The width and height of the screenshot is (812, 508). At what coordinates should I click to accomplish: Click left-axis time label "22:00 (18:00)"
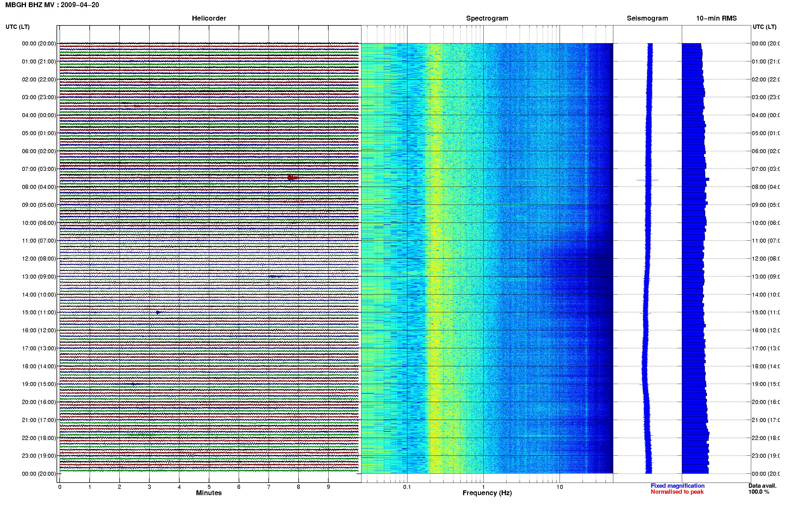pos(39,438)
